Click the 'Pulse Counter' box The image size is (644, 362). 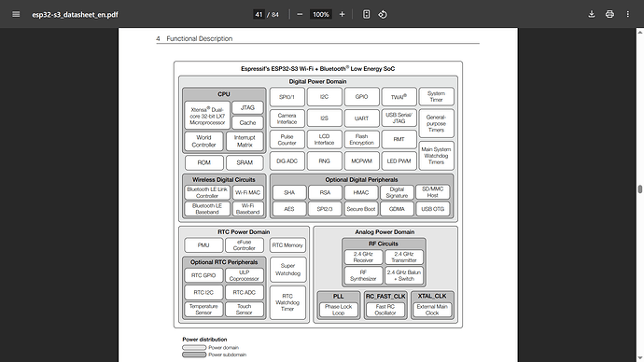[x=287, y=140]
